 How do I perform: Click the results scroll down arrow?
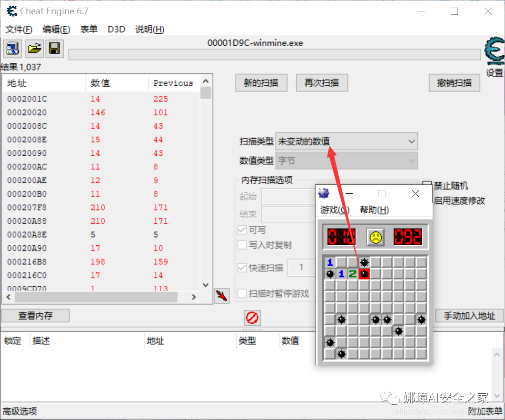[206, 285]
